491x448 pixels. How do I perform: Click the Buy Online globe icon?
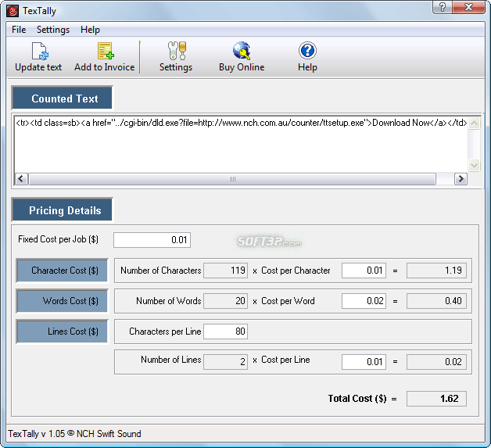(242, 51)
